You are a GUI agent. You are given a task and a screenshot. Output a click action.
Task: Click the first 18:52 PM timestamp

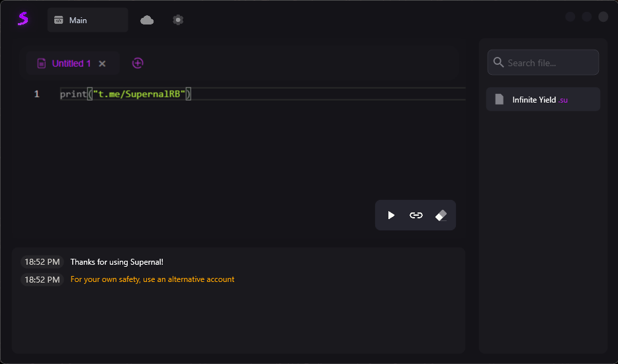(x=42, y=262)
